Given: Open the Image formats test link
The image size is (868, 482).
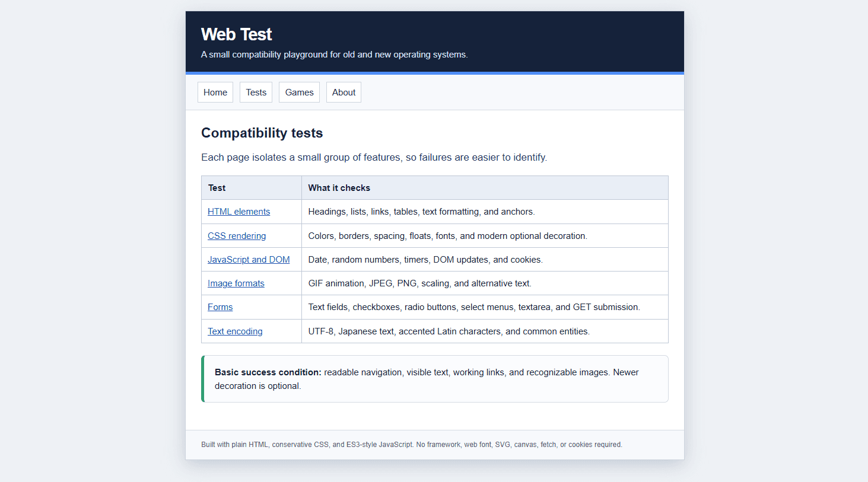Looking at the screenshot, I should click(236, 283).
